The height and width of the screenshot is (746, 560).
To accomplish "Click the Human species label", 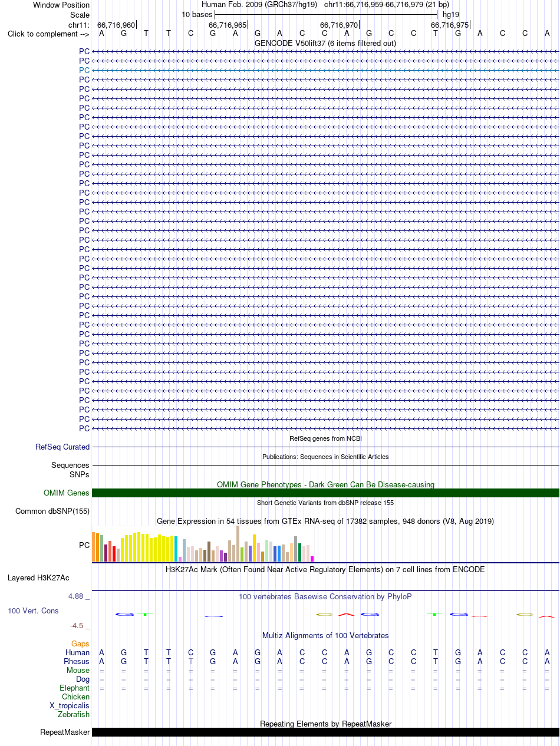I will click(x=77, y=652).
